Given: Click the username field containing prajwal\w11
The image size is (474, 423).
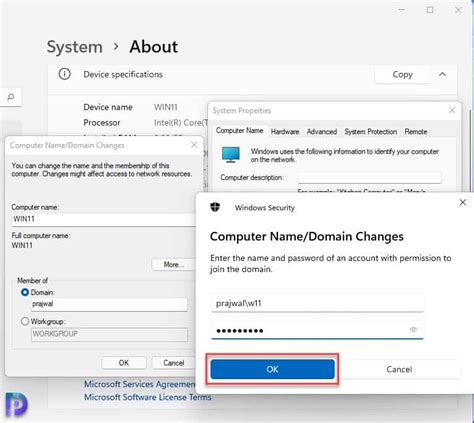Looking at the screenshot, I should [317, 303].
